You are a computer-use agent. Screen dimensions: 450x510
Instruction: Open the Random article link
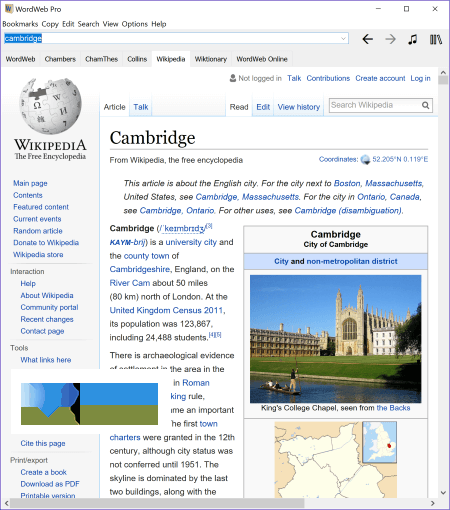click(x=38, y=231)
